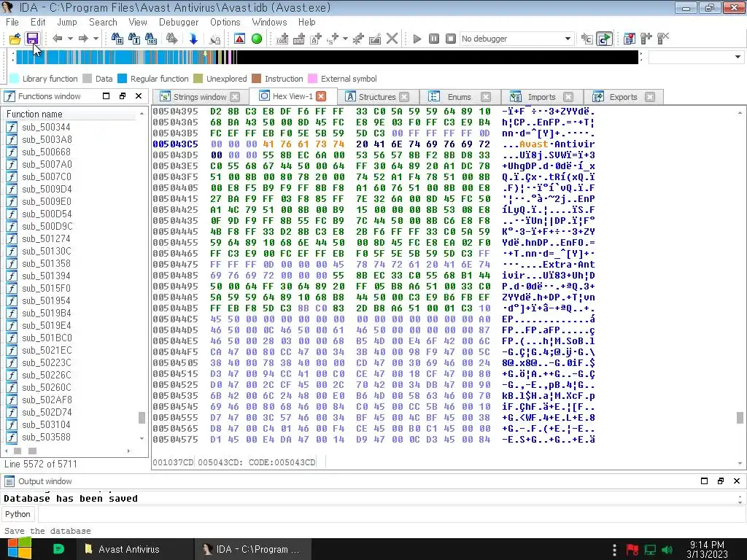Open the string type dropdown arrow
The width and height of the screenshot is (747, 560).
coord(345,39)
